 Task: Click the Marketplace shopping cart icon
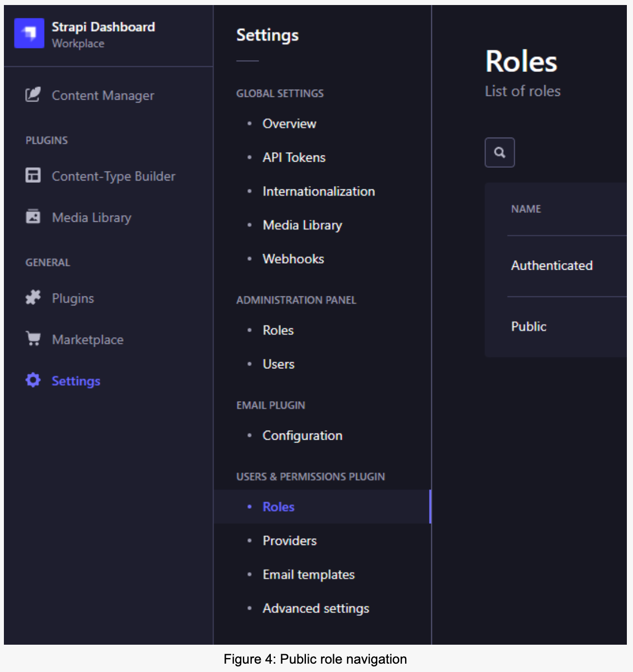click(x=33, y=339)
